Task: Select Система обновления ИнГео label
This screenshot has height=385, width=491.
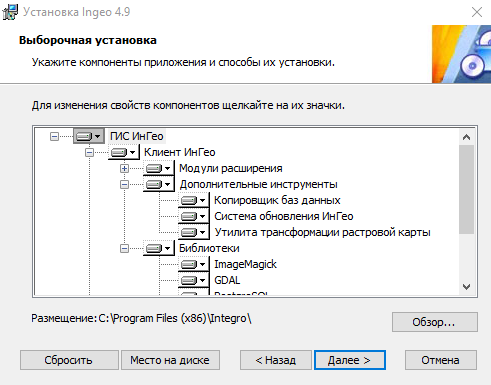Action: (284, 216)
